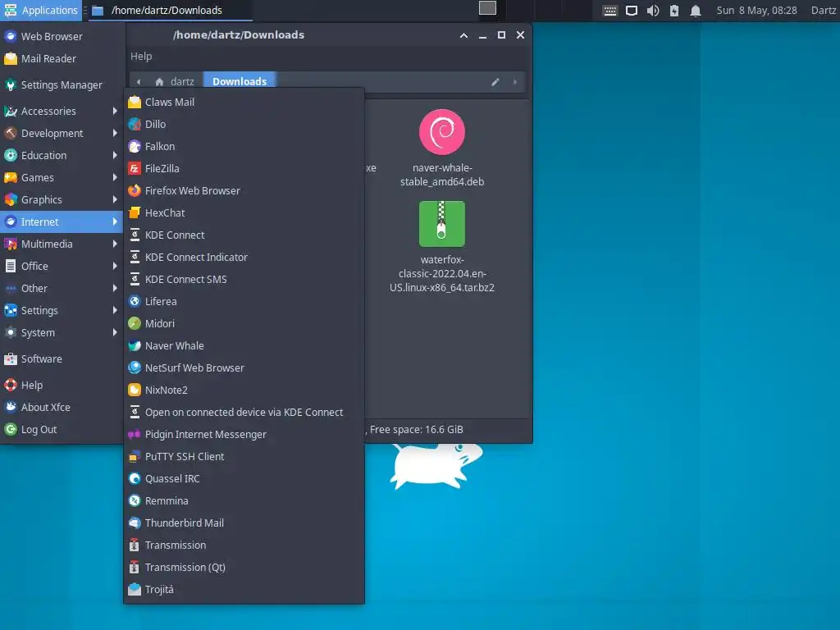Screen dimensions: 840x630
Task: Launch Thunderbird Mail
Action: [x=244, y=523]
